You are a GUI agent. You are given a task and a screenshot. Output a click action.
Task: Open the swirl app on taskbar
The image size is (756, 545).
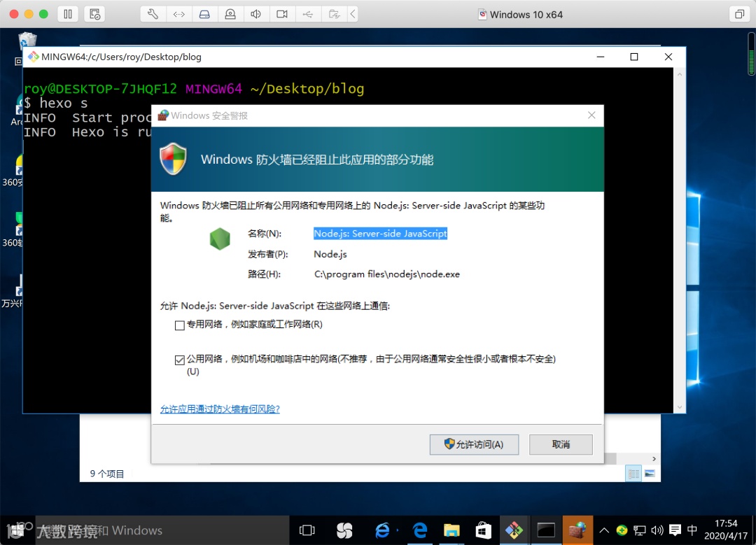point(344,530)
